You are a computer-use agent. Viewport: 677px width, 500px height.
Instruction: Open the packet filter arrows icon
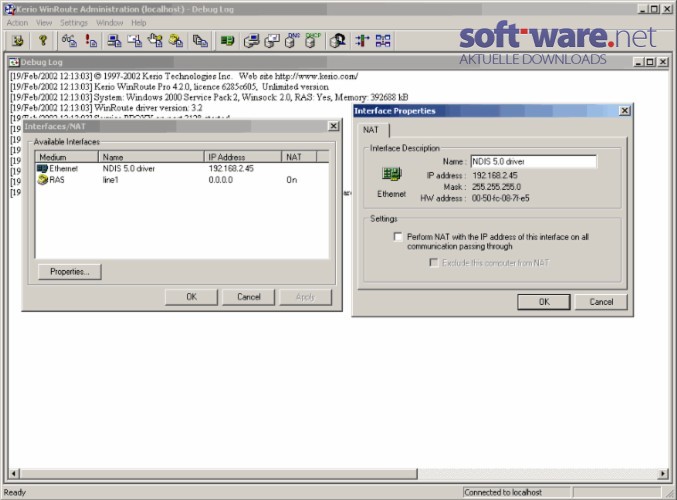pyautogui.click(x=362, y=41)
